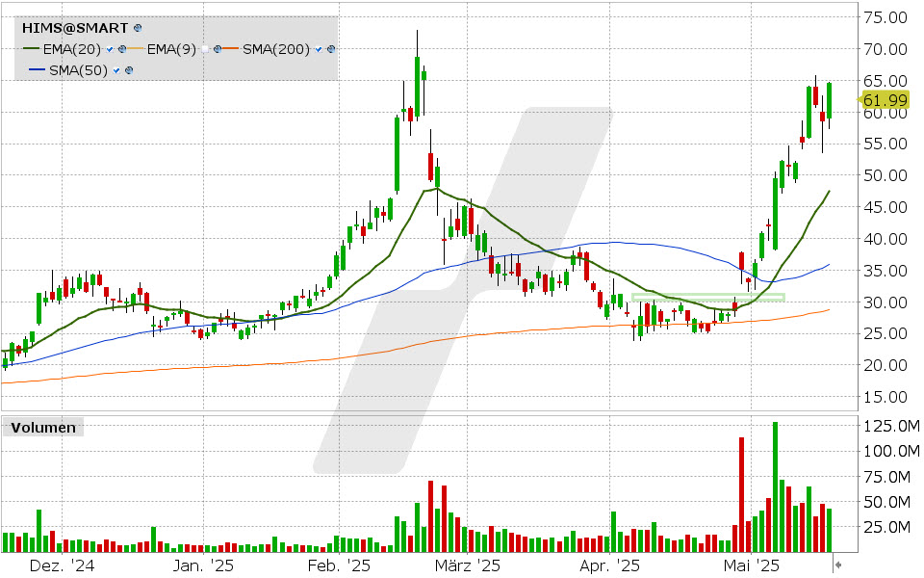The image size is (924, 578).
Task: Click the orange SMA(200) line swatch
Action: [230, 48]
